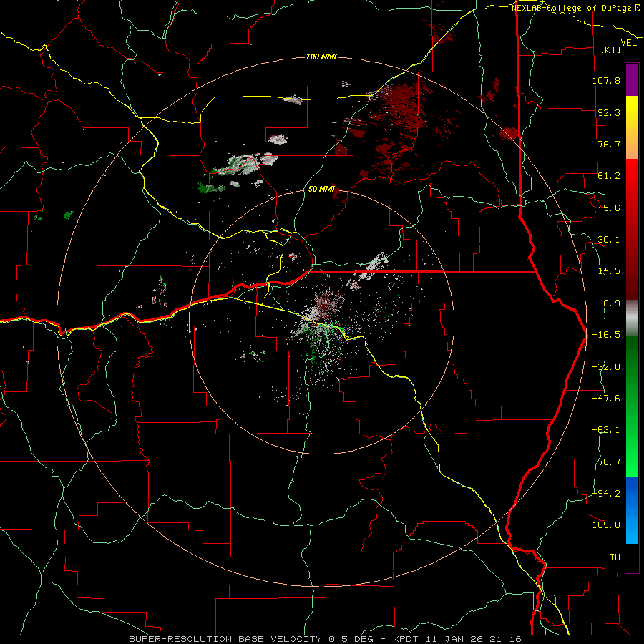Click the 76.7 velocity legend value
This screenshot has width=644, height=644.
click(609, 144)
